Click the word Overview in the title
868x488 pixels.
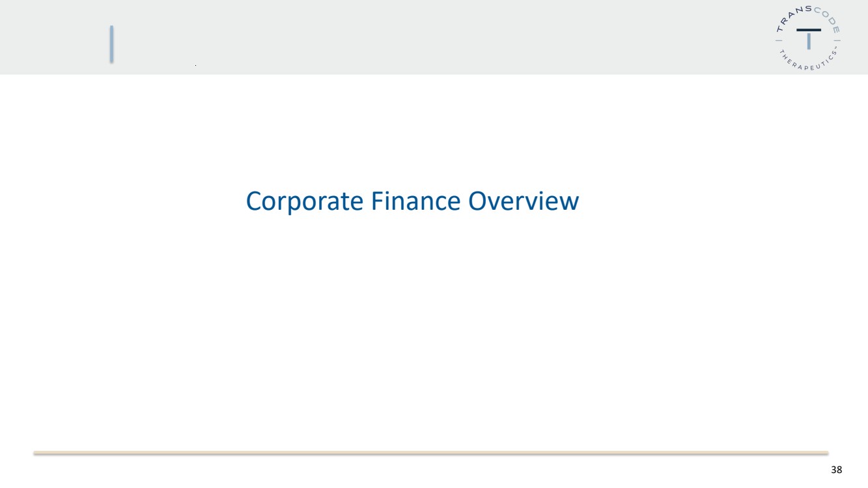[524, 201]
